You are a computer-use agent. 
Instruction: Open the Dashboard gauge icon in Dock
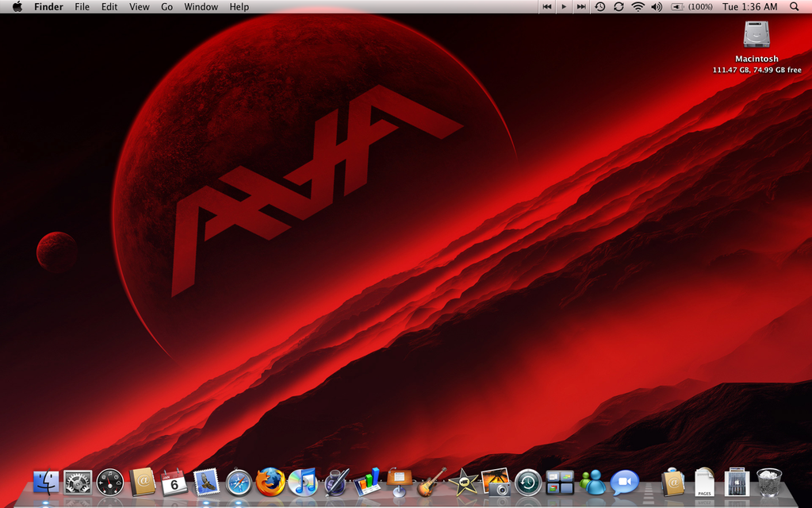click(x=109, y=483)
